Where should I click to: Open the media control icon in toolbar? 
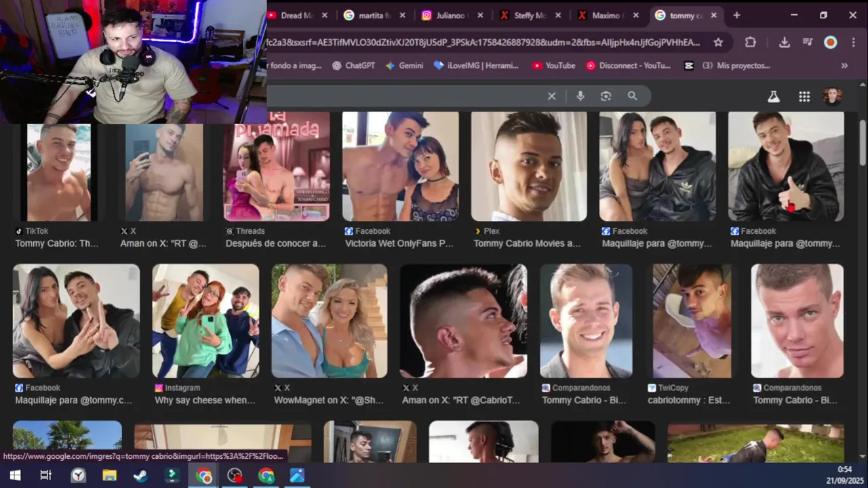coord(807,42)
